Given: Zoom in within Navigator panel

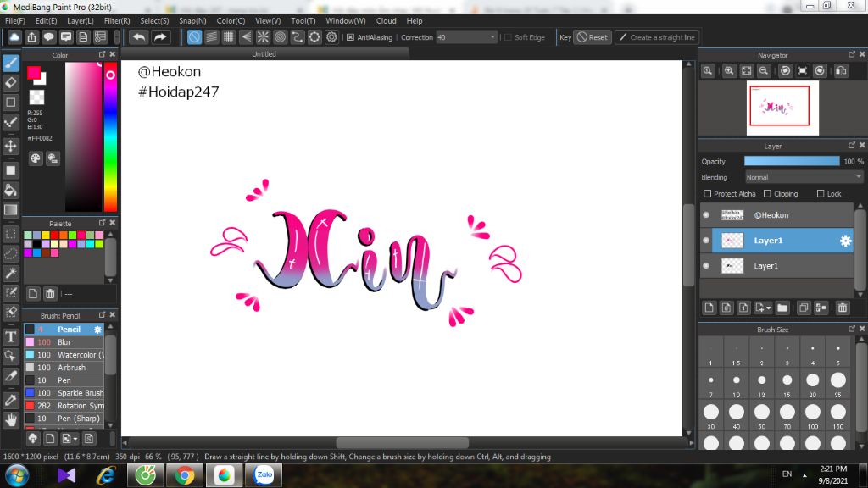Looking at the screenshot, I should [x=729, y=71].
